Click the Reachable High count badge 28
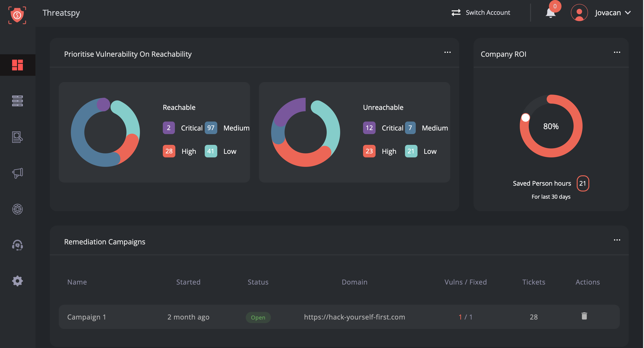 pos(169,151)
